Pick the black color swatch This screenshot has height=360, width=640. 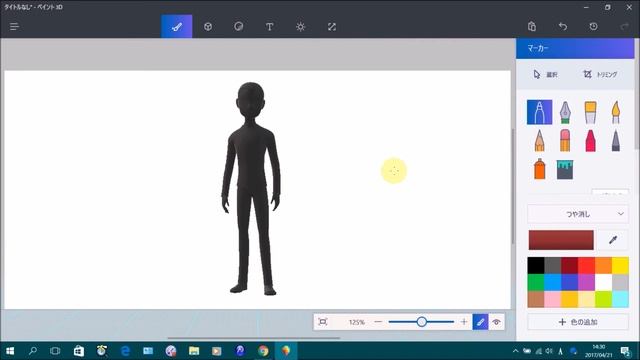536,265
